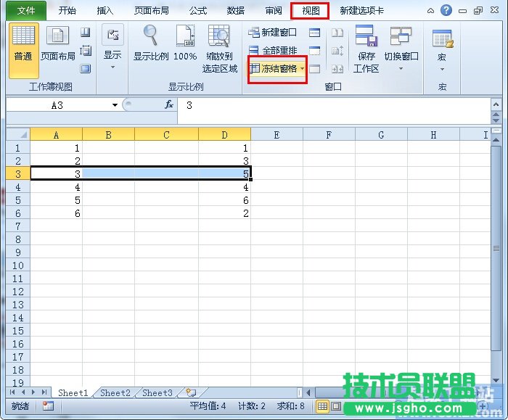The width and height of the screenshot is (508, 420).
Task: Open the Name Box dropdown arrow
Action: tap(115, 105)
